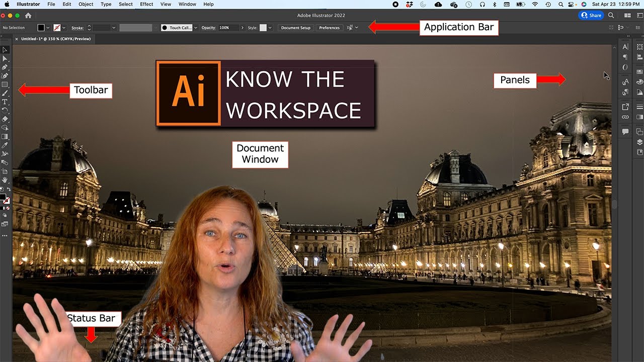Expand the opacity arrow in control bar

click(x=242, y=28)
